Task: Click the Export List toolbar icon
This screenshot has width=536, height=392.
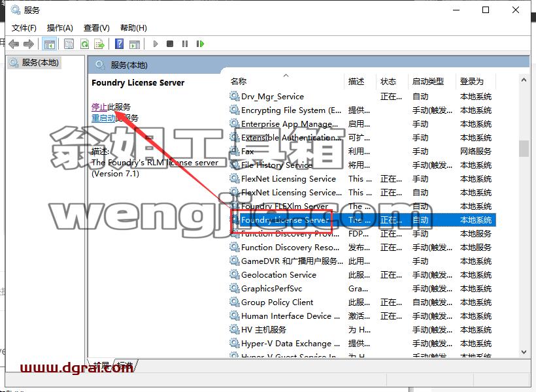Action: tap(99, 44)
